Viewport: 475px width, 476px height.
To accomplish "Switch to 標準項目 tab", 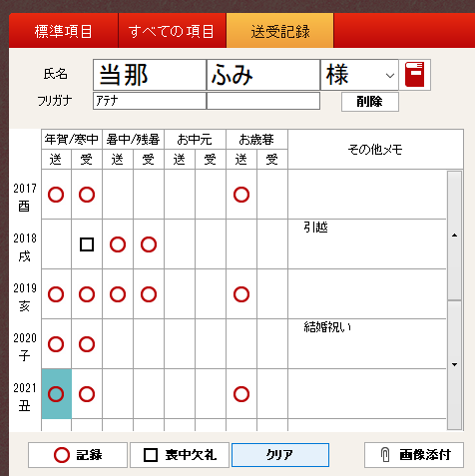I will point(64,32).
